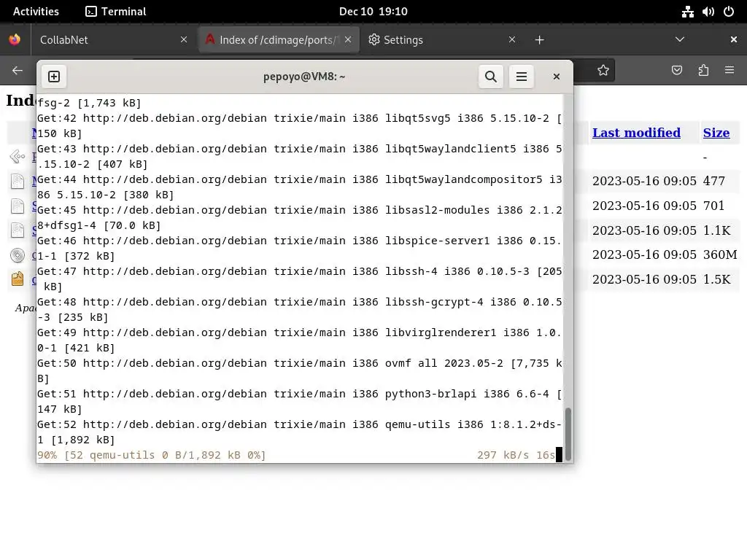Screen dimensions: 747x560
Task: Go back in Firefox history
Action: [18, 71]
